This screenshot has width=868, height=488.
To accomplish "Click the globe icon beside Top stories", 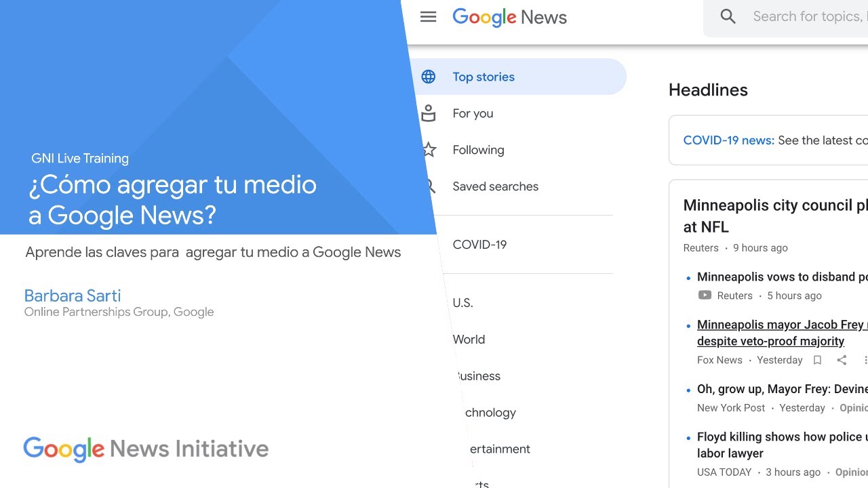I will tap(429, 77).
